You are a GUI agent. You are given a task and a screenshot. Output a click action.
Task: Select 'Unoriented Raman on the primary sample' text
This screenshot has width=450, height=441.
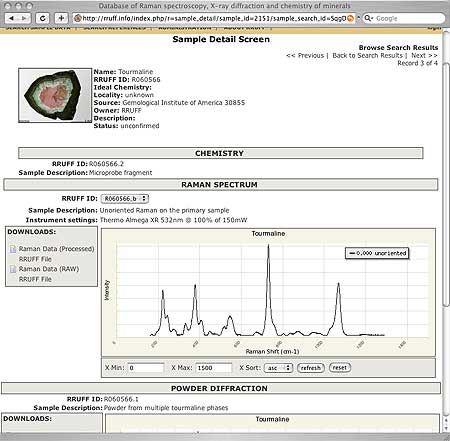click(x=164, y=210)
